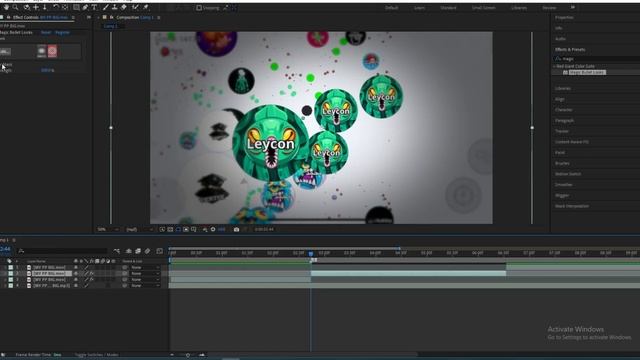Switch to the Small Screen workspace
This screenshot has width=640, height=360.
[x=484, y=8]
